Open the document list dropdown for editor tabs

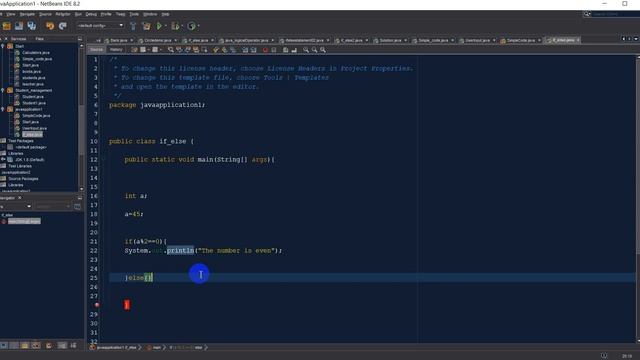(x=636, y=39)
